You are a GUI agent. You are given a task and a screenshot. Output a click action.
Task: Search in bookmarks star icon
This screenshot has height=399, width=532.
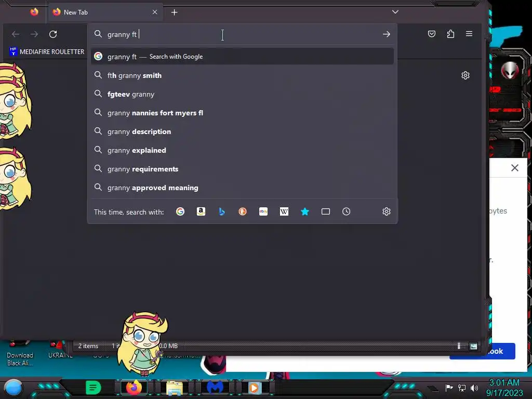tap(304, 212)
